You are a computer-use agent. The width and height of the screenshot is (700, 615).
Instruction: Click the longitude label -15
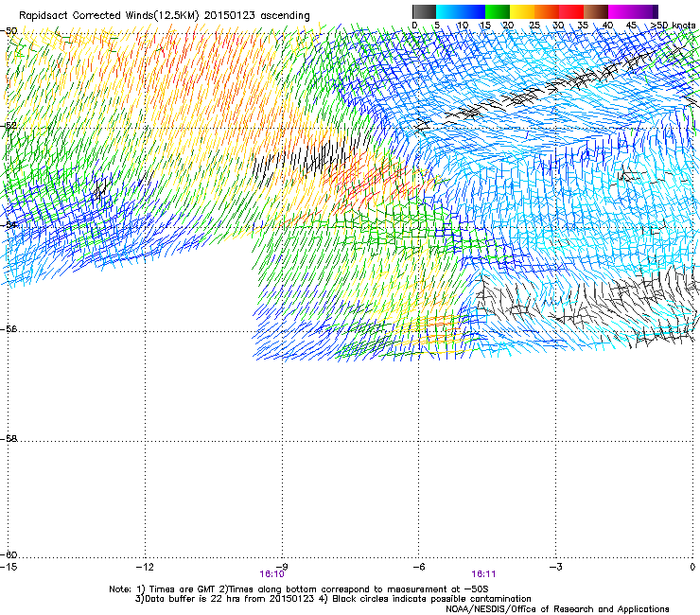click(9, 567)
